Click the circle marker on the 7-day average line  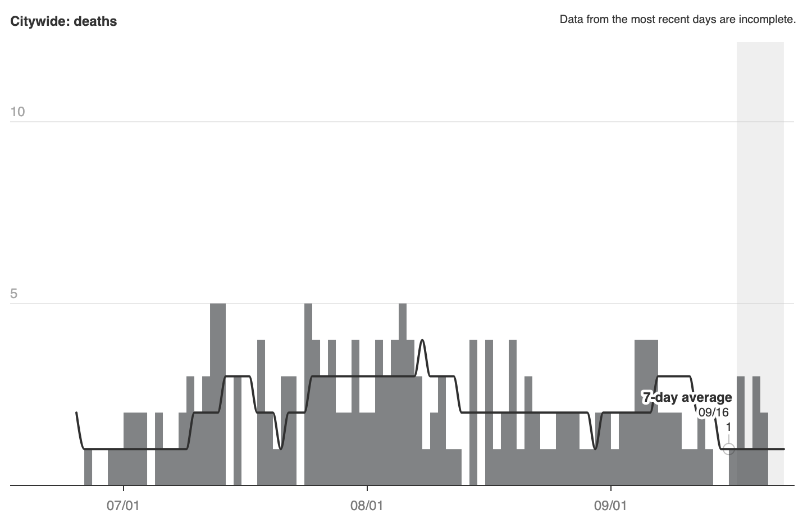(728, 449)
